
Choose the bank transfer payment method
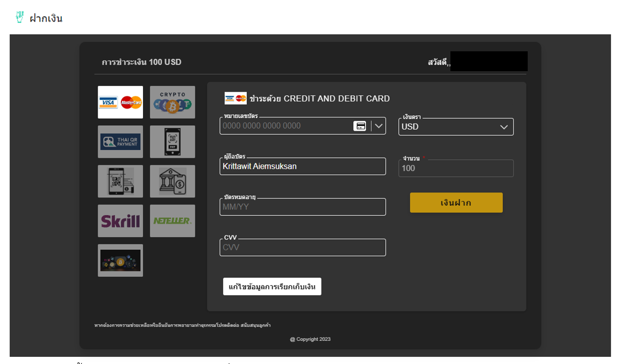[172, 181]
